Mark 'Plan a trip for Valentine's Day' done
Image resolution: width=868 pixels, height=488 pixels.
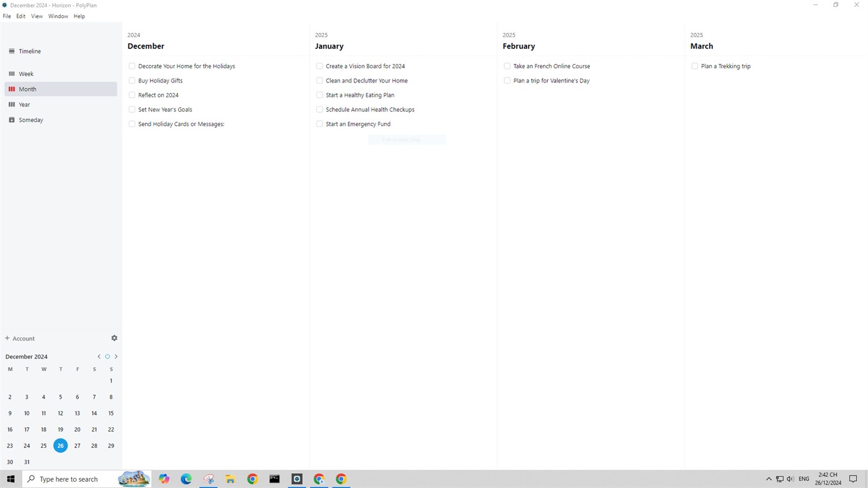(507, 81)
